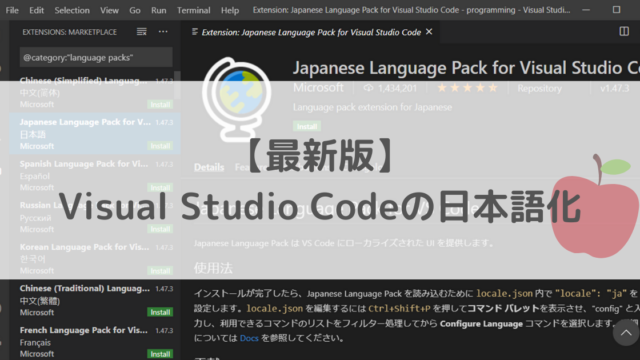Maximize the Visual Studio Code window
This screenshot has height=360, width=640.
[616, 10]
